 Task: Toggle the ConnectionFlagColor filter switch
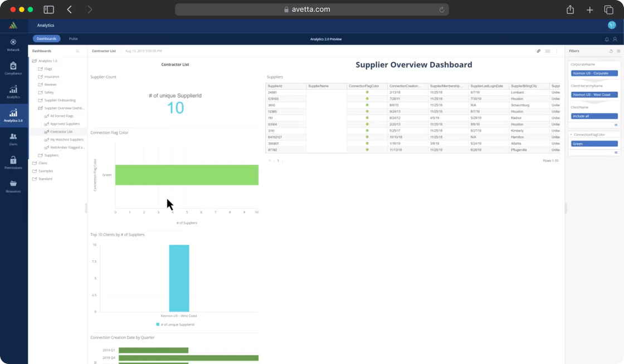[x=616, y=152]
